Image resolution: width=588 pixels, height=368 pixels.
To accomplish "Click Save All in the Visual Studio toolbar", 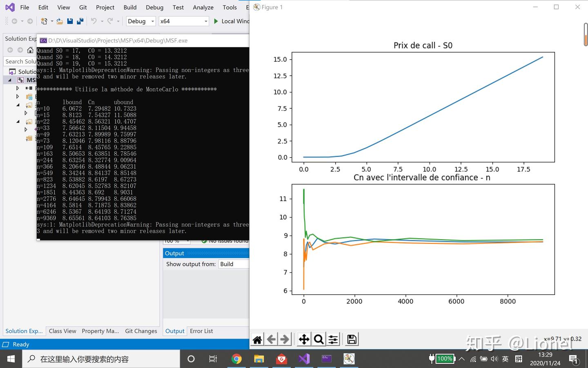I will (80, 21).
